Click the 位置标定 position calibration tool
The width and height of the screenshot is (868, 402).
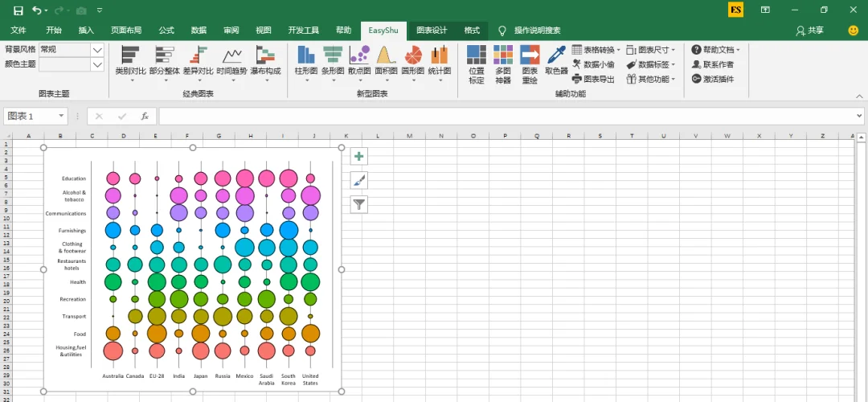click(476, 65)
